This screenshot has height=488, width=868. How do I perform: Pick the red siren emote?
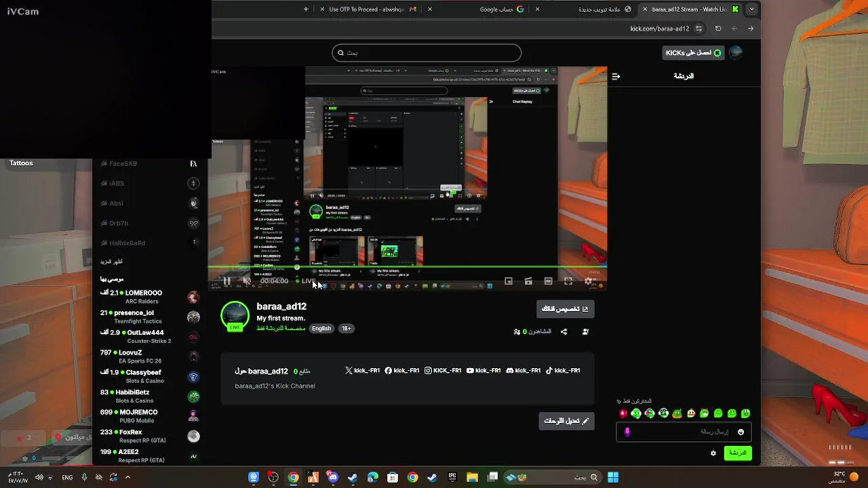click(x=623, y=413)
